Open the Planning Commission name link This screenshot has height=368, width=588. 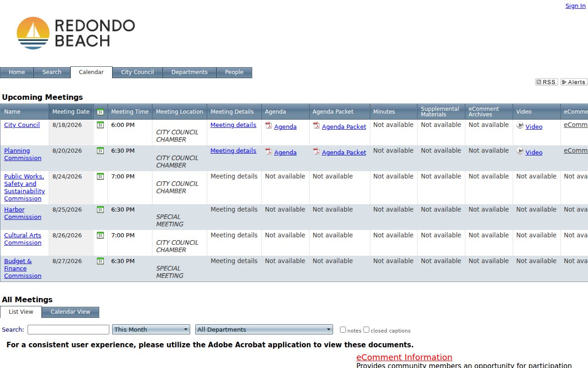point(23,154)
